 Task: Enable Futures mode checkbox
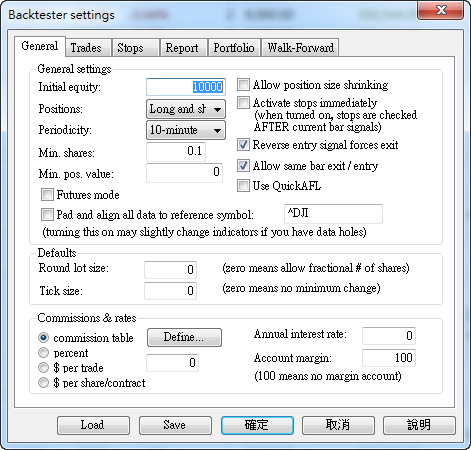point(47,195)
